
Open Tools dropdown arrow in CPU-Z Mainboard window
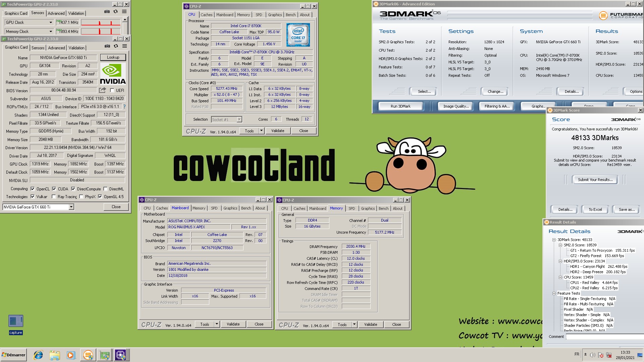click(x=217, y=324)
